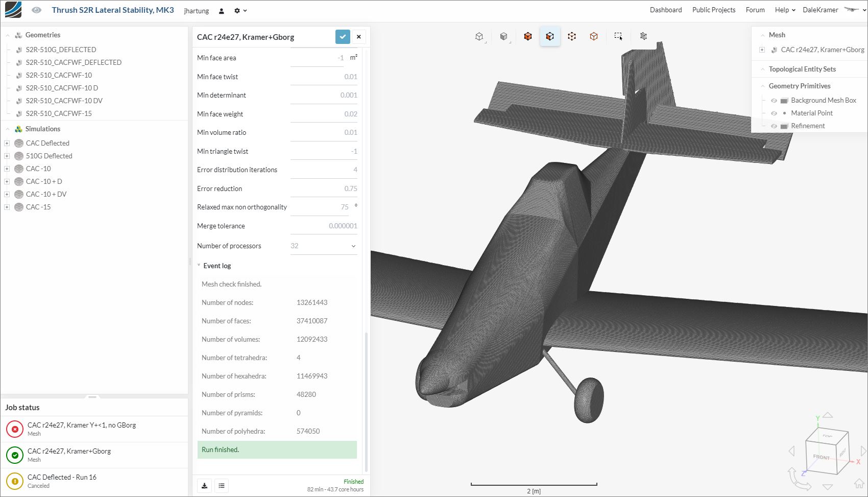
Task: Click the yellow canceled icon of CAC Deflected - Run 16
Action: tap(15, 481)
